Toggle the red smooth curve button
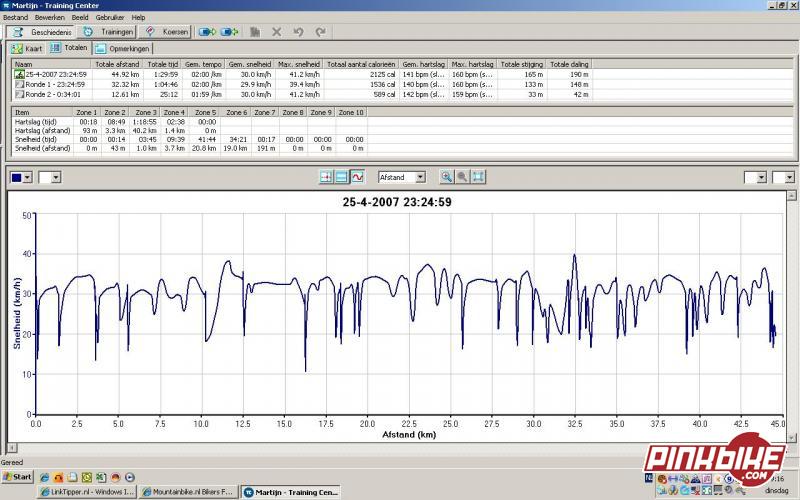Image resolution: width=800 pixels, height=500 pixels. (x=357, y=177)
